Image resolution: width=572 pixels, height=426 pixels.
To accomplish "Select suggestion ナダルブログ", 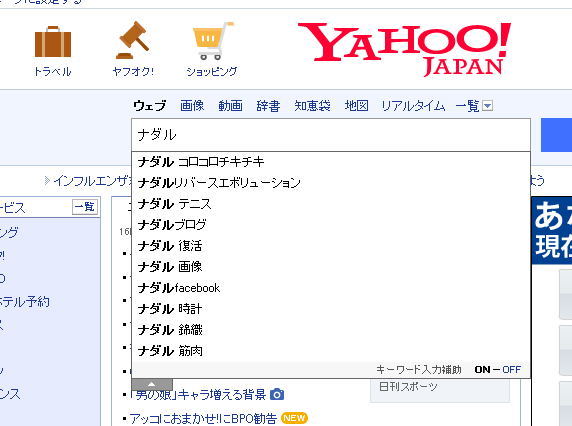I will pyautogui.click(x=331, y=225).
